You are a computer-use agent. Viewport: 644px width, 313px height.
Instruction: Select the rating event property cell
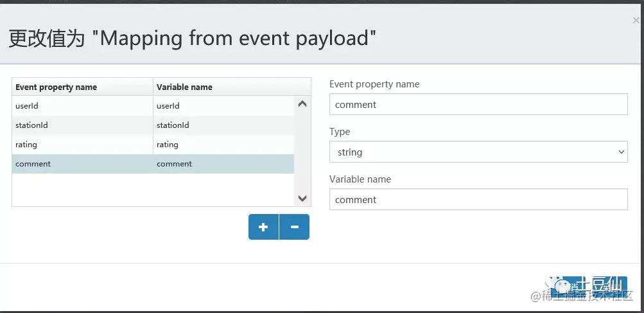[x=83, y=145]
